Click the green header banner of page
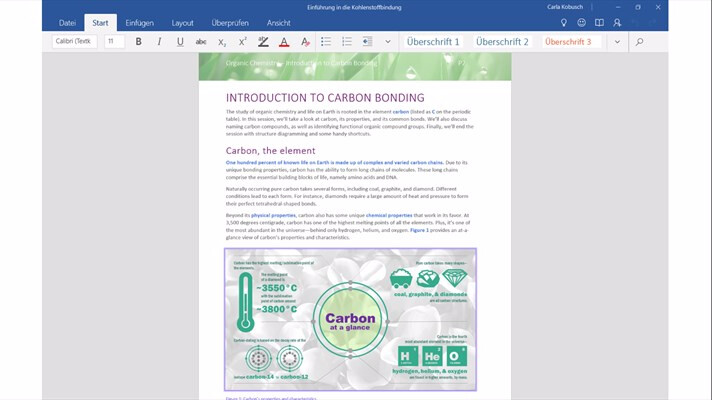Image resolution: width=712 pixels, height=400 pixels. 355,66
